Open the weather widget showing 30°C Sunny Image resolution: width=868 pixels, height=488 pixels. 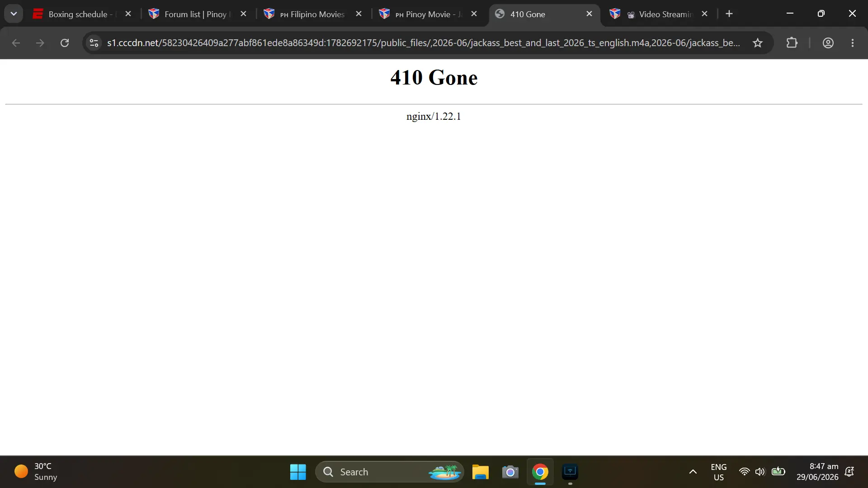click(x=36, y=472)
